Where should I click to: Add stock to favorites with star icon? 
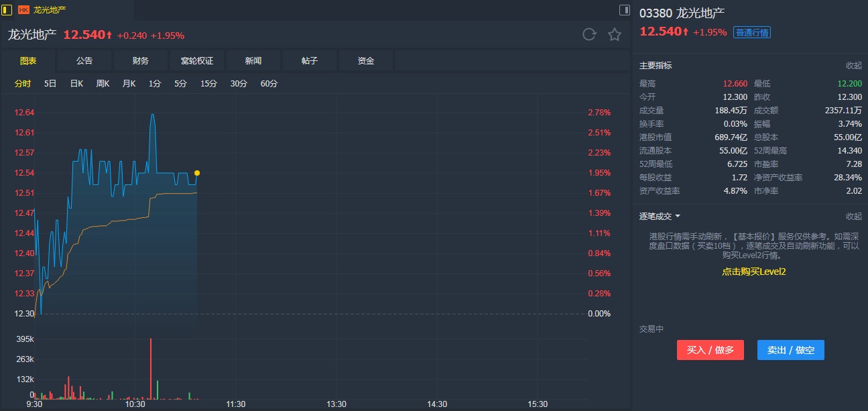click(615, 35)
